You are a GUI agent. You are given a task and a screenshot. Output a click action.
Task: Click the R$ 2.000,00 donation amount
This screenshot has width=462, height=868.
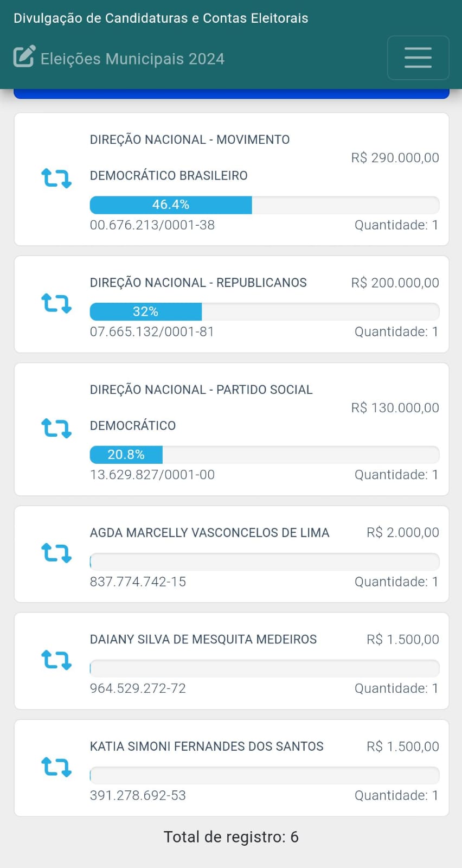pyautogui.click(x=402, y=533)
